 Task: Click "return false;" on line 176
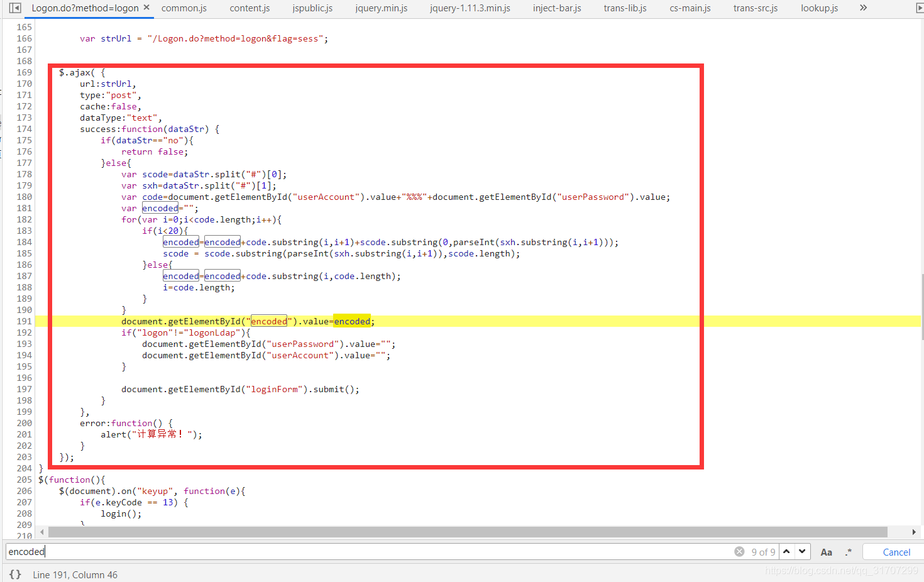pyautogui.click(x=155, y=151)
